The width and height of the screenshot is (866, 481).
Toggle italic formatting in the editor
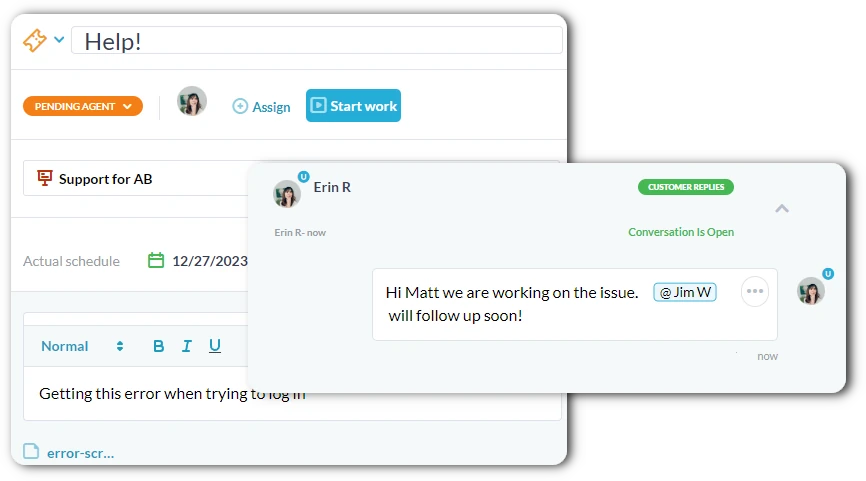click(x=187, y=346)
